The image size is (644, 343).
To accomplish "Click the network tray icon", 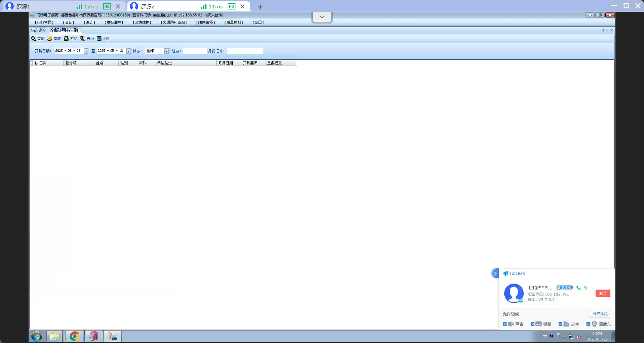I will [x=571, y=337].
